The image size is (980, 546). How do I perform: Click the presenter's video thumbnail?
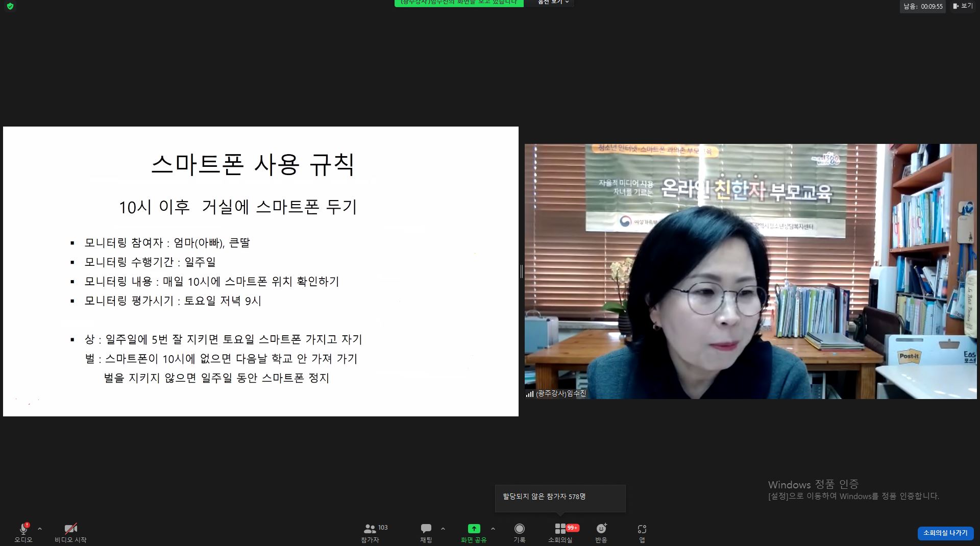[750, 271]
